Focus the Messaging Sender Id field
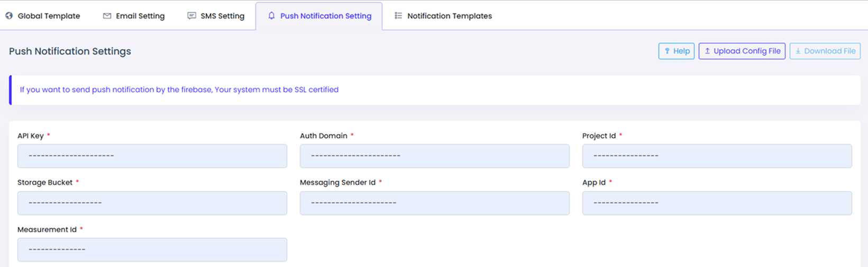 point(435,203)
